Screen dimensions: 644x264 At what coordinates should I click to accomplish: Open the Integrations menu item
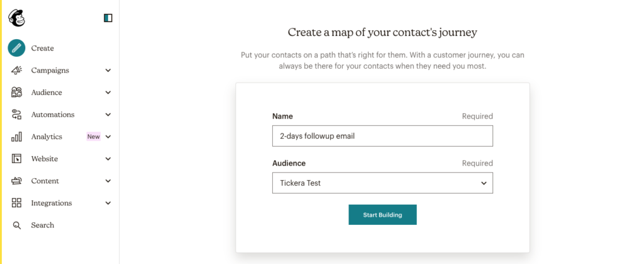click(52, 203)
